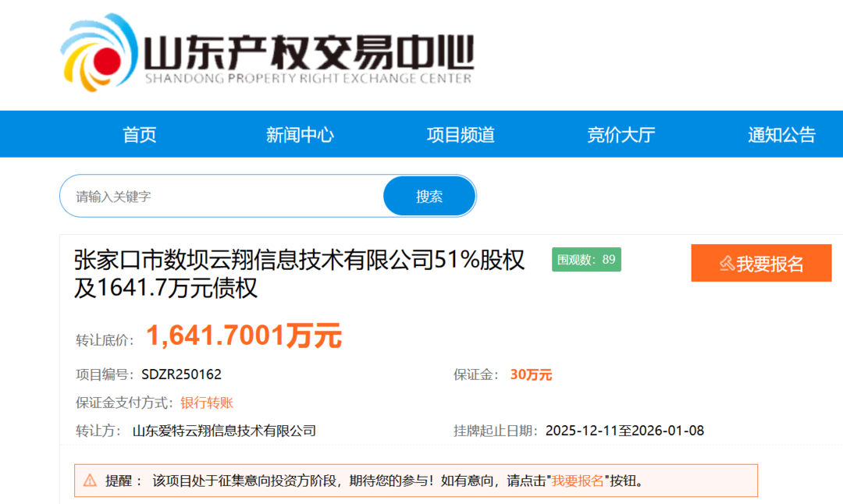The image size is (843, 504).
Task: Click the orange 我要报名 button
Action: (761, 263)
